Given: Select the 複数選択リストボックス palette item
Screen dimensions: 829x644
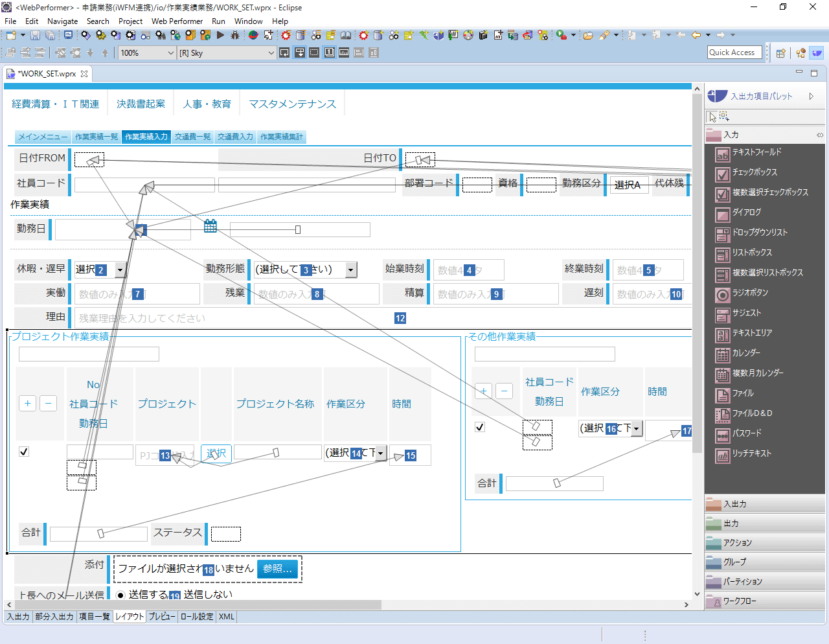Looking at the screenshot, I should 764,273.
